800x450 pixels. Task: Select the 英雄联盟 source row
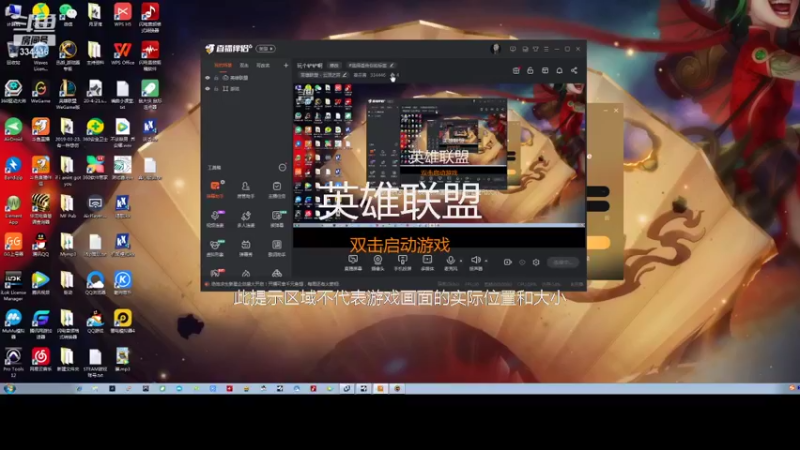(246, 78)
